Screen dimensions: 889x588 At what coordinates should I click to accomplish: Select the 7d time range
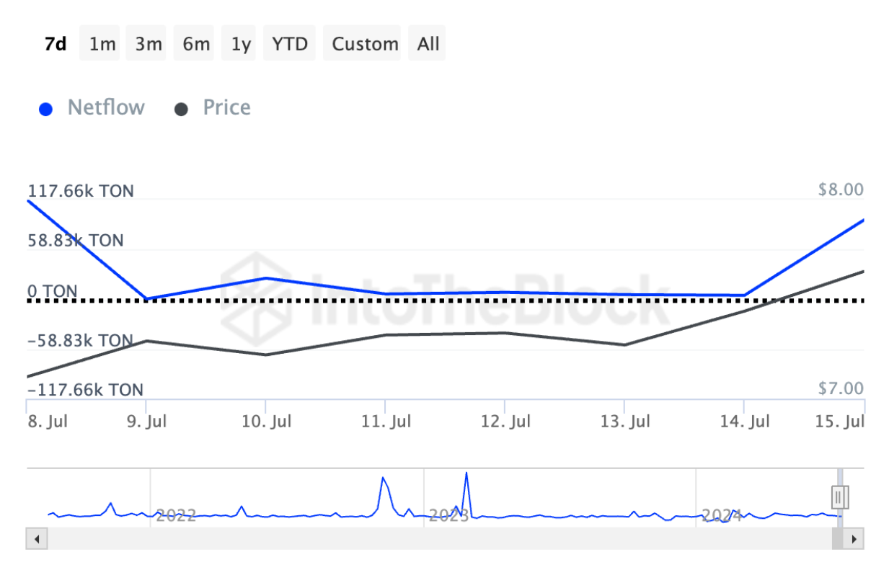[x=56, y=44]
